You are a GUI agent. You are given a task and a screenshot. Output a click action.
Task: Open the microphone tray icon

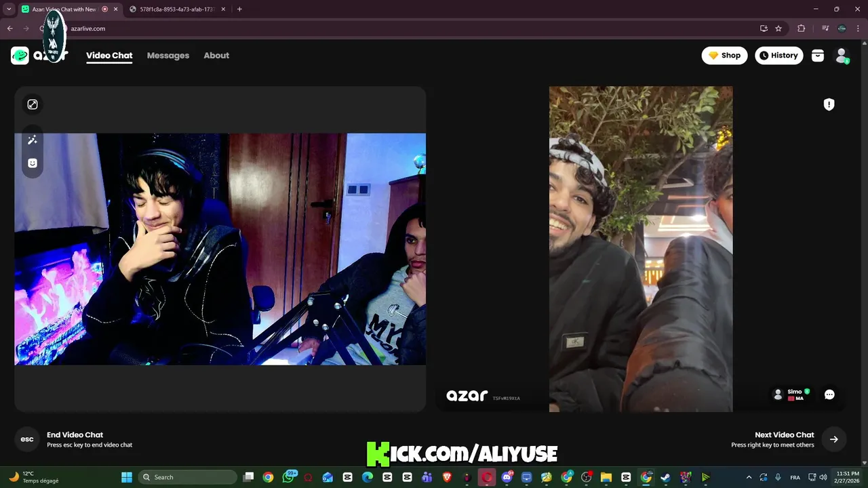tap(778, 477)
